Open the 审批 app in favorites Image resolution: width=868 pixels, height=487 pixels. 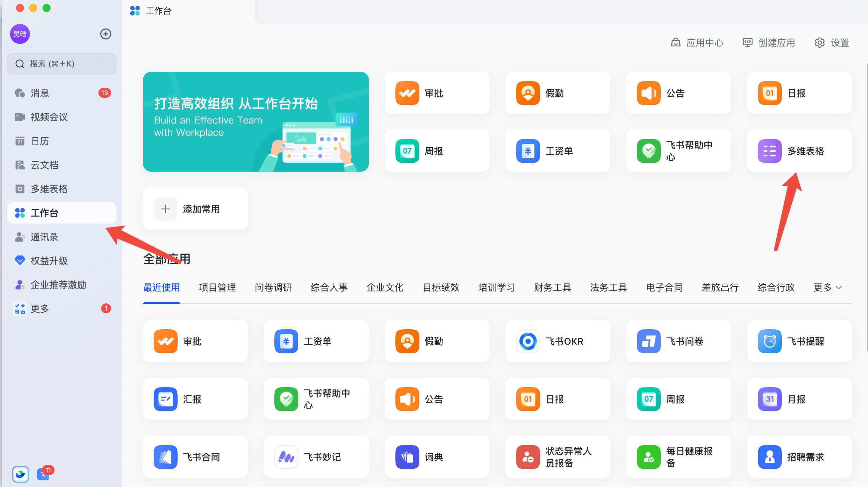pos(437,93)
